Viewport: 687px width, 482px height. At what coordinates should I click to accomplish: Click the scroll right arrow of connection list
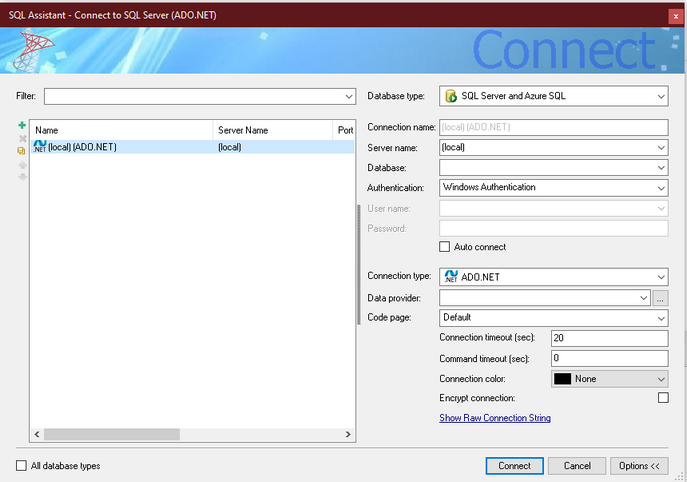coord(348,434)
